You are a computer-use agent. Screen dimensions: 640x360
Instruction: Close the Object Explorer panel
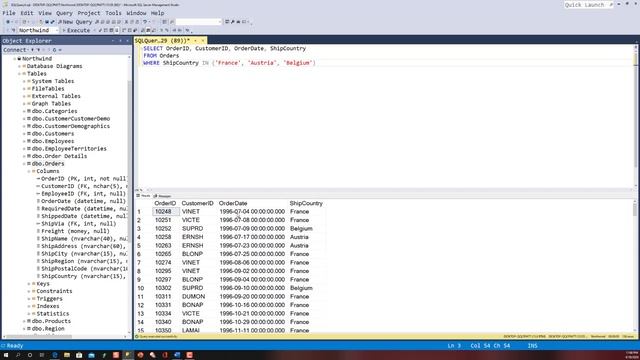(127, 41)
